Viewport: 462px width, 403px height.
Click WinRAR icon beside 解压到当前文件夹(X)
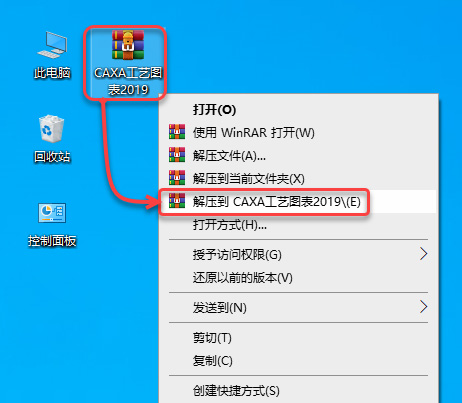click(x=177, y=178)
